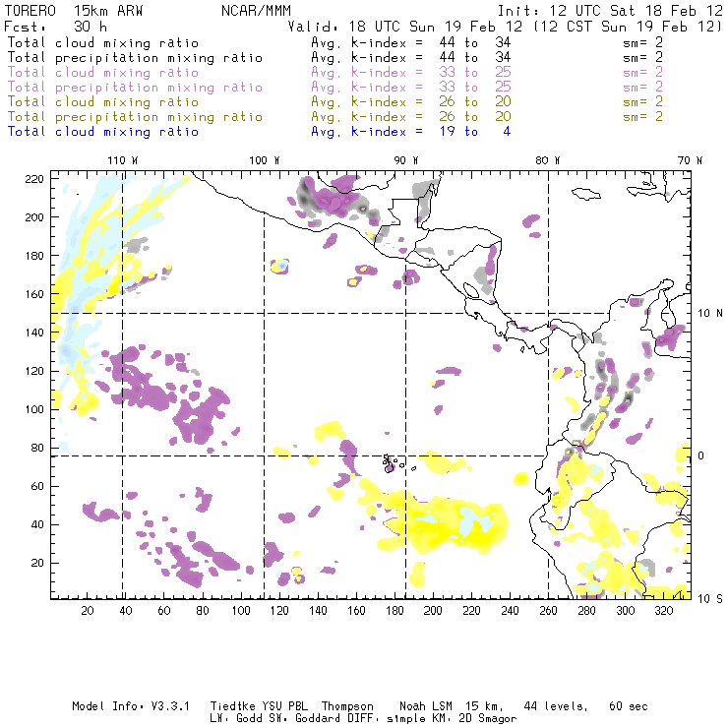The image size is (728, 728).
Task: Click the 'Valid: 18 UTC Sun 19 Feb 12' text
Action: [405, 27]
